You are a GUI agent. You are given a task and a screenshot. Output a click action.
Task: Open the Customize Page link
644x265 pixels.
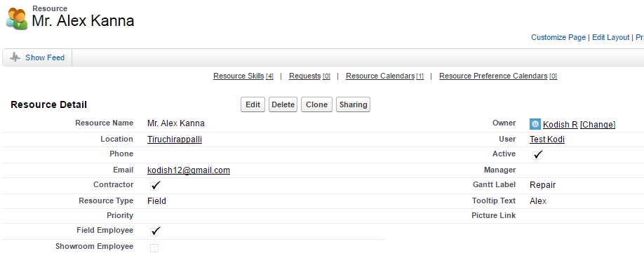tap(558, 37)
